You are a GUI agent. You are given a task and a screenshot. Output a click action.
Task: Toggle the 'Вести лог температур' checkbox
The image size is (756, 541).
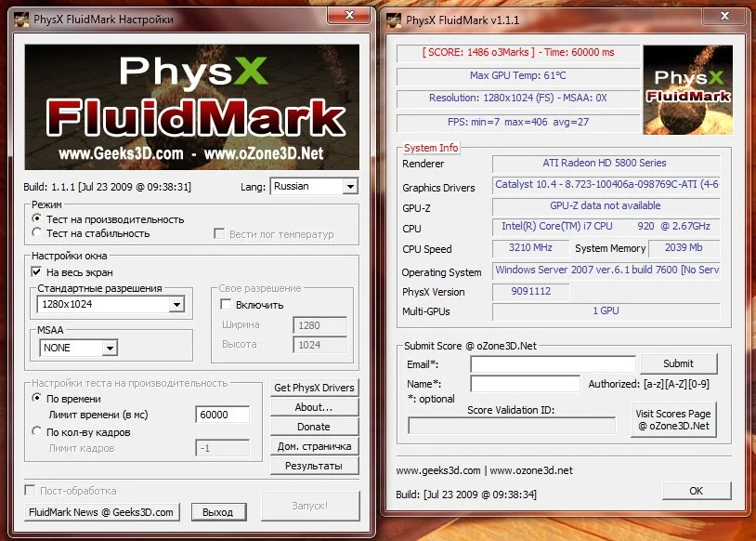click(x=219, y=234)
